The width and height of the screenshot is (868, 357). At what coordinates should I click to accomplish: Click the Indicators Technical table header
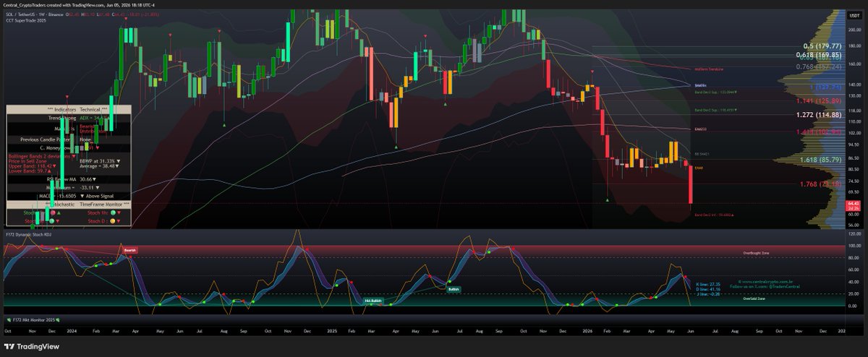click(x=69, y=110)
